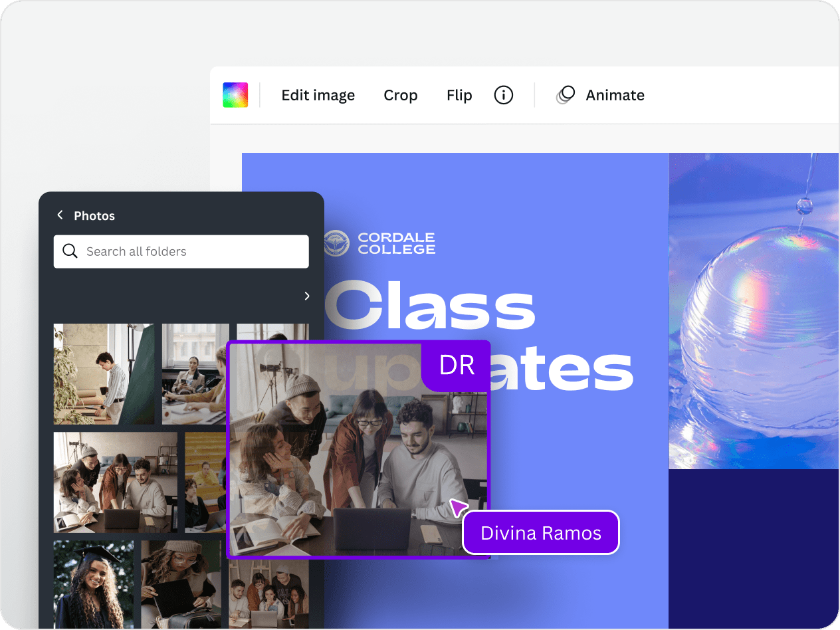Expand the folder row with the right arrow
Viewport: 840px width, 630px height.
tap(306, 296)
